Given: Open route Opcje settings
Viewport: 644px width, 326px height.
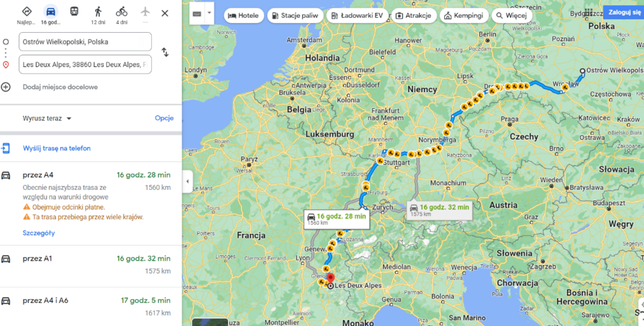Looking at the screenshot, I should [x=164, y=119].
